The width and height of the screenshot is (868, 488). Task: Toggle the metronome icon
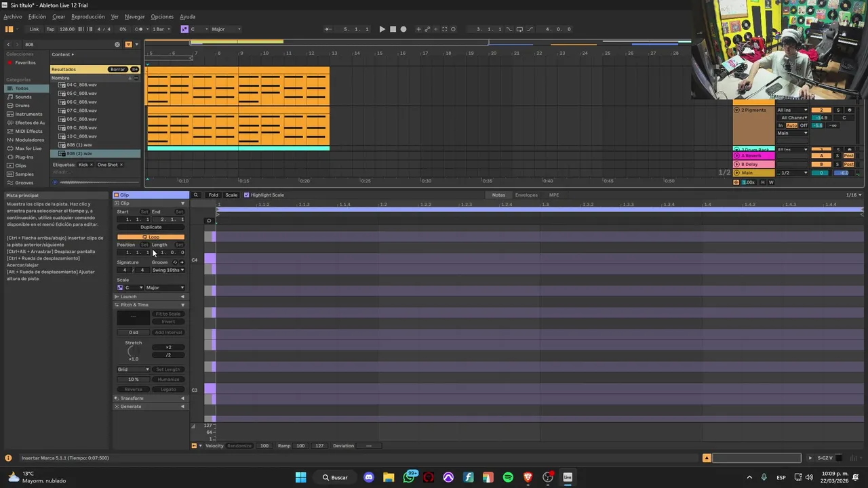coord(140,29)
